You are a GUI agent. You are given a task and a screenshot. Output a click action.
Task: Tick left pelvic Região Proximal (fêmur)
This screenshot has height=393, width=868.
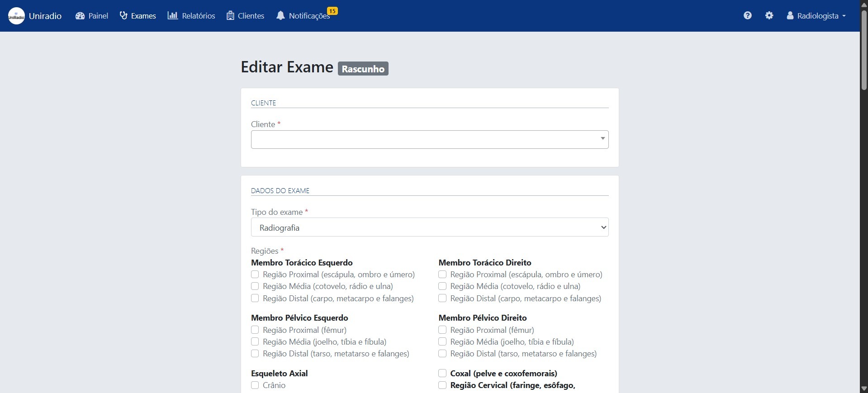coord(255,330)
